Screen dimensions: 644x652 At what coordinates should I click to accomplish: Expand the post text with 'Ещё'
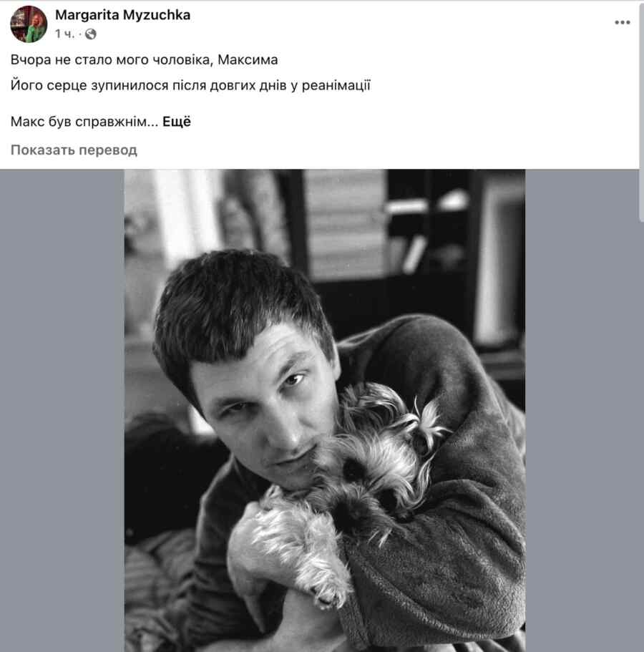(176, 122)
